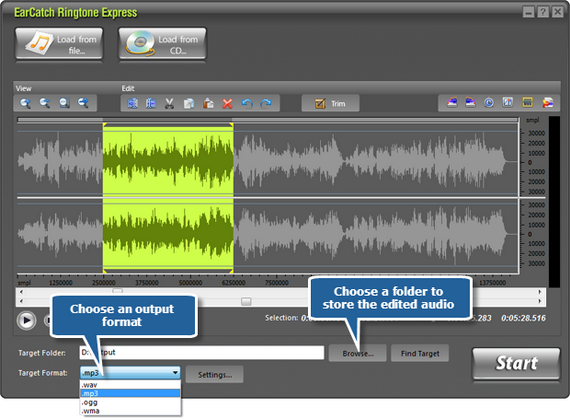Image resolution: width=570 pixels, height=420 pixels.
Task: Play the audio
Action: coord(26,321)
